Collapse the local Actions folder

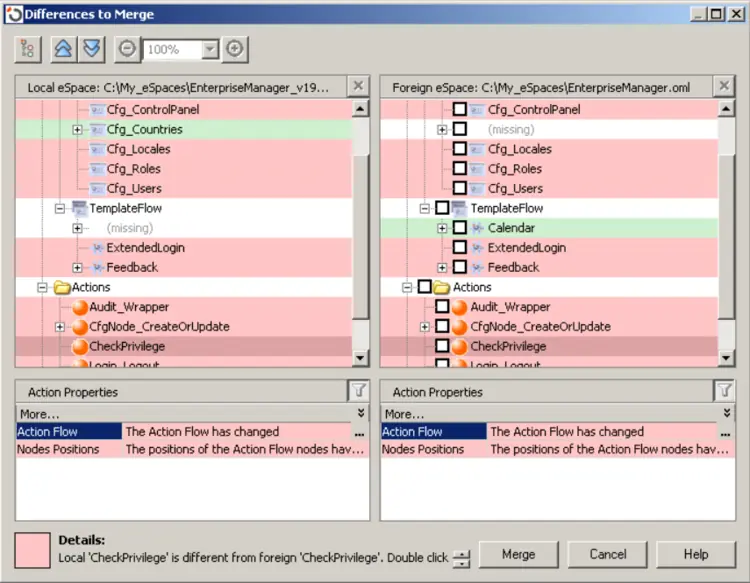click(43, 287)
